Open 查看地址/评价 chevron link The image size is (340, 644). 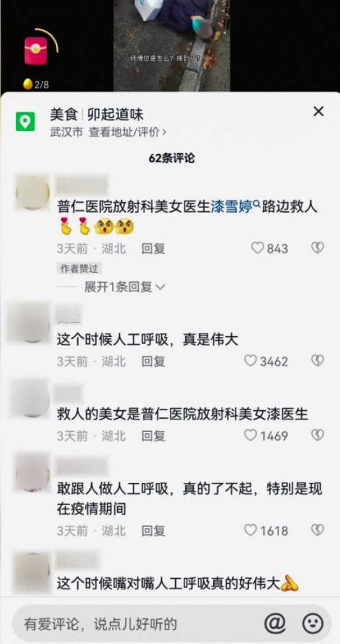coord(128,132)
